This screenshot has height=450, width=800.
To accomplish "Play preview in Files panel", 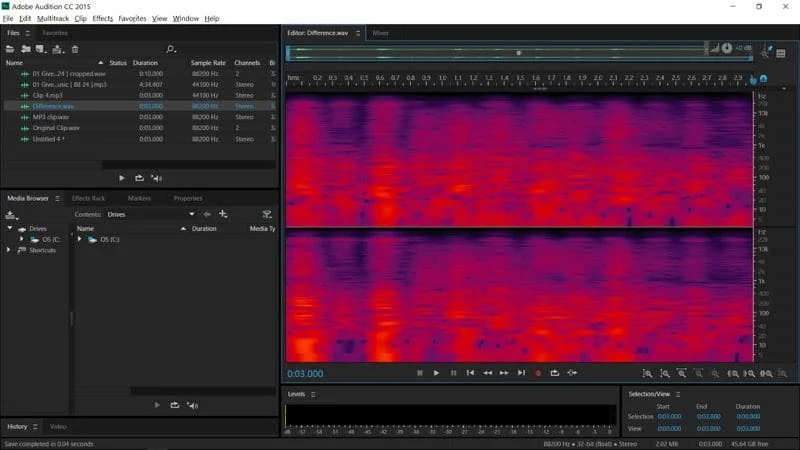I will [121, 178].
